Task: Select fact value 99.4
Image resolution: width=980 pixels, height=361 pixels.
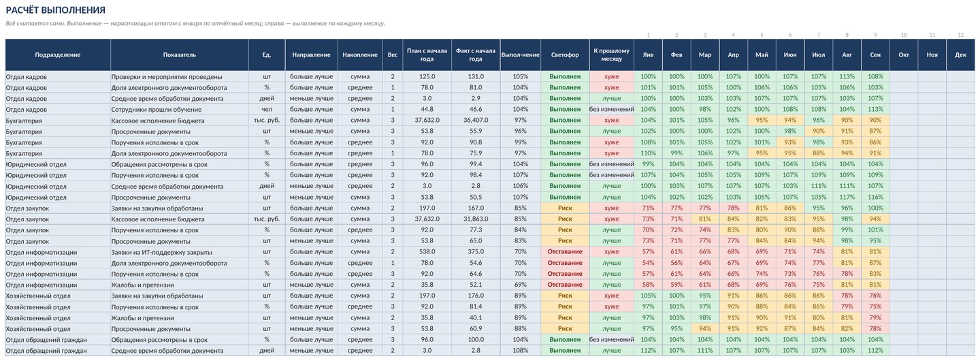Action: (x=476, y=164)
